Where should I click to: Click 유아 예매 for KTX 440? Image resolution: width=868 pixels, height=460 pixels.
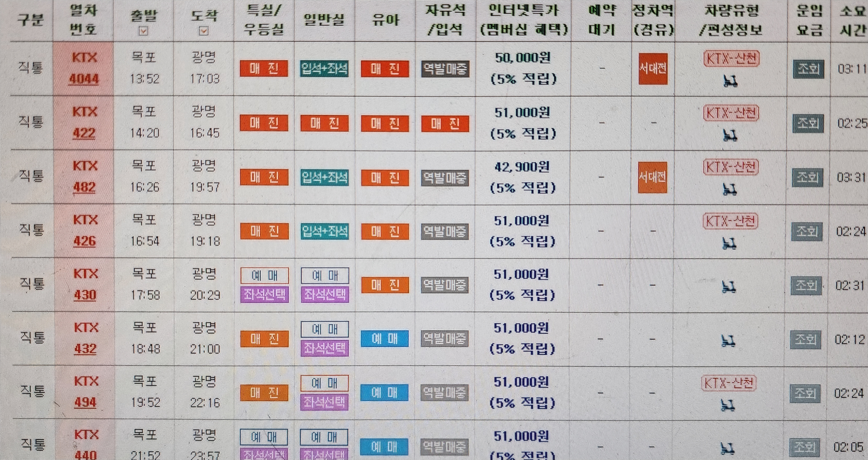pyautogui.click(x=384, y=447)
